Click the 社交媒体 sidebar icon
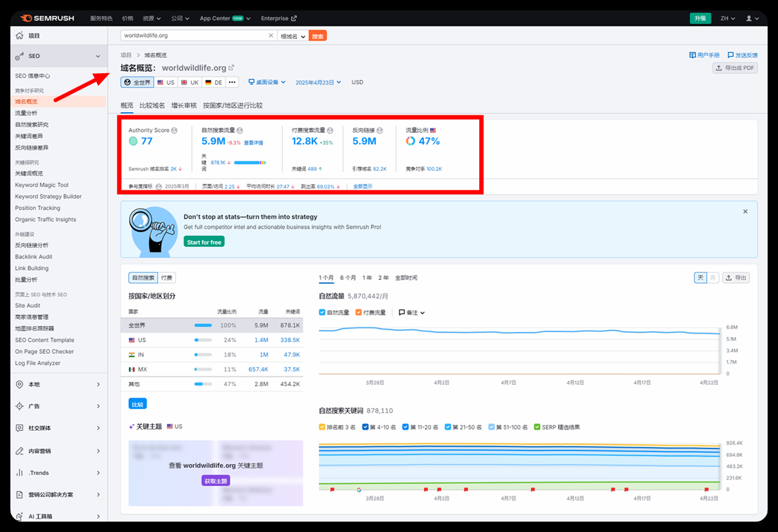The width and height of the screenshot is (778, 532). click(19, 428)
